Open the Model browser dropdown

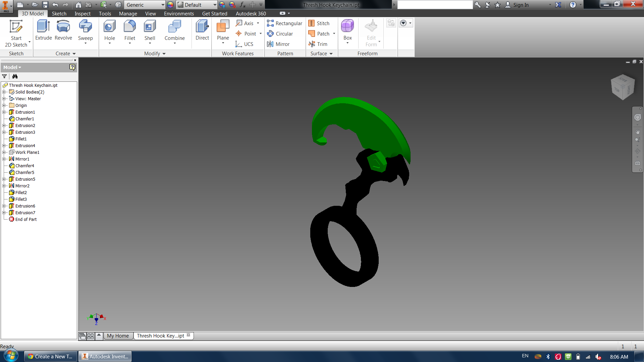pyautogui.click(x=12, y=67)
